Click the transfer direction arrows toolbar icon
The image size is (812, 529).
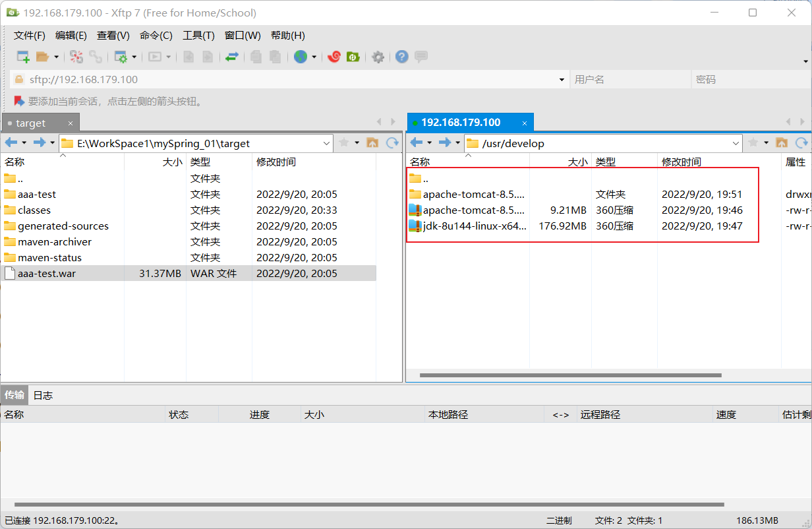click(231, 57)
